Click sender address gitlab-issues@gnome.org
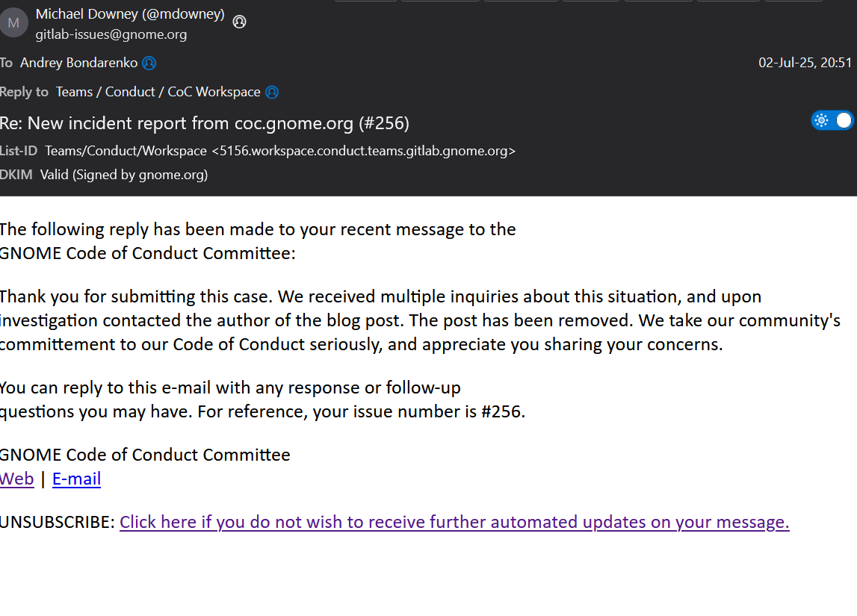The image size is (857, 616). tap(111, 34)
